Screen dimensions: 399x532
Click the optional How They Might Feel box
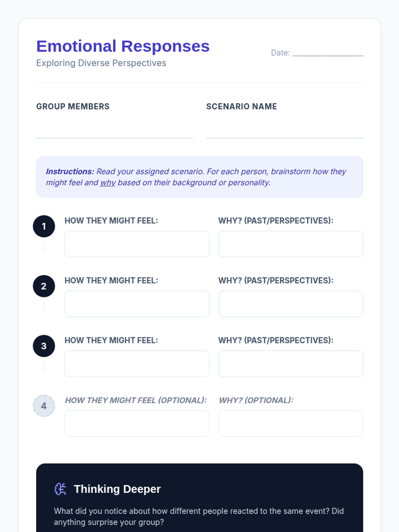(x=137, y=424)
